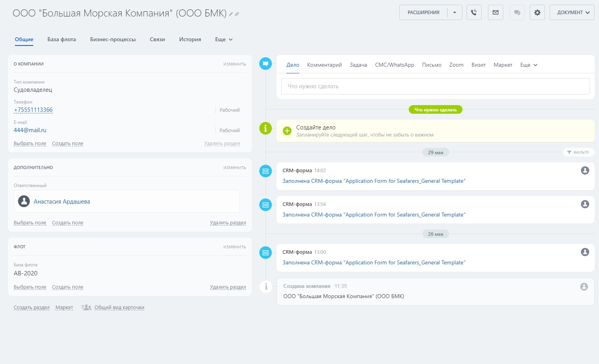
Task: Switch to the База флота tab
Action: click(x=62, y=40)
